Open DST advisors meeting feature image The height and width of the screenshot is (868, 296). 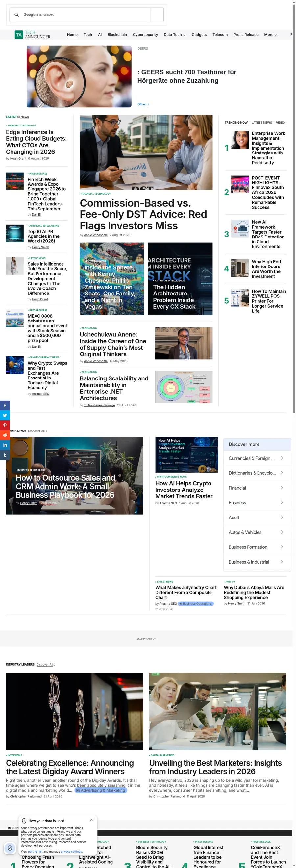146,152
